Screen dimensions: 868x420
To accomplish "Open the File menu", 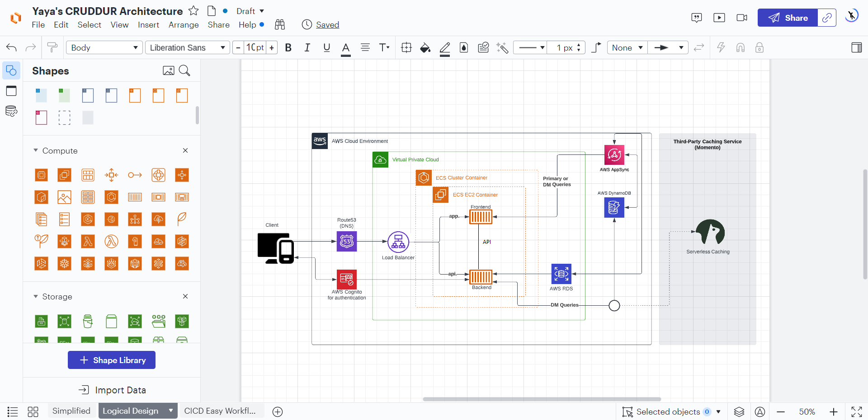I will tap(38, 25).
